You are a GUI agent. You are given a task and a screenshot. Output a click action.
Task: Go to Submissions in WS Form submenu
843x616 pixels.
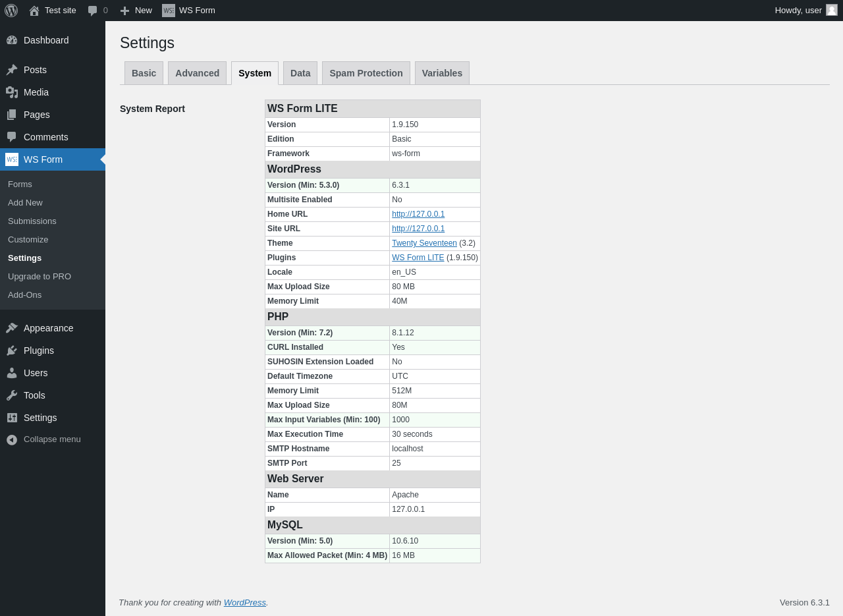[x=32, y=221]
